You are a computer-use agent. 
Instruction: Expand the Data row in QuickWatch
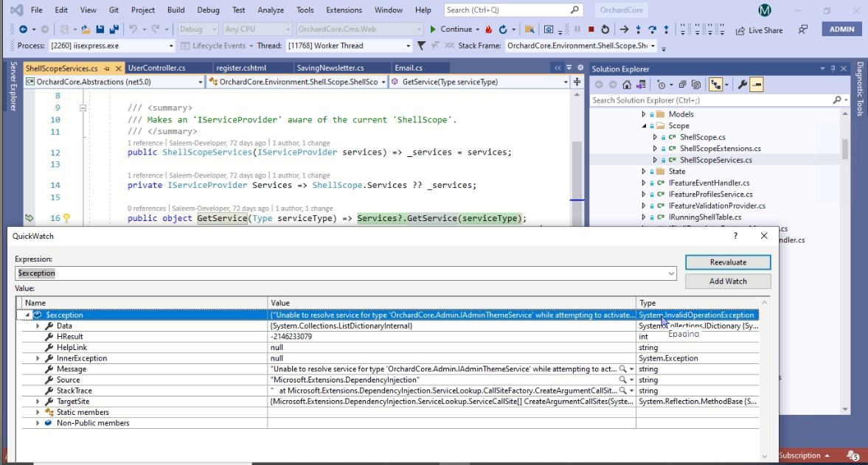click(38, 326)
